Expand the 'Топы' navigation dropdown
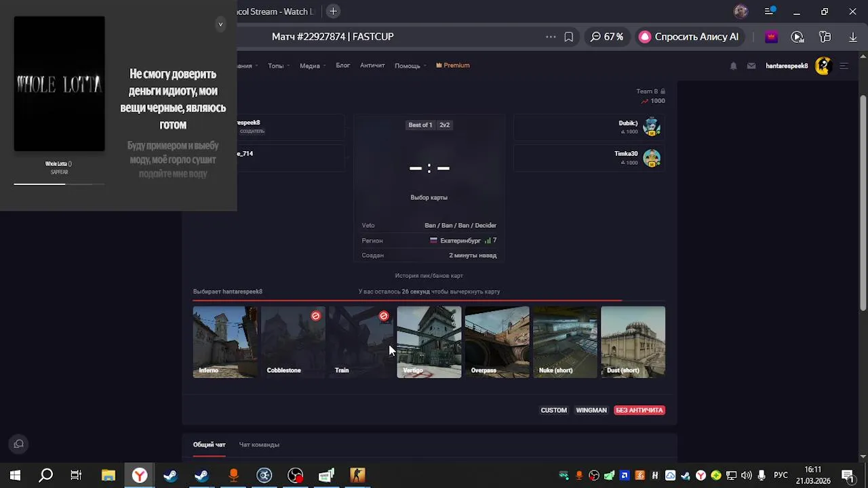 pos(279,66)
